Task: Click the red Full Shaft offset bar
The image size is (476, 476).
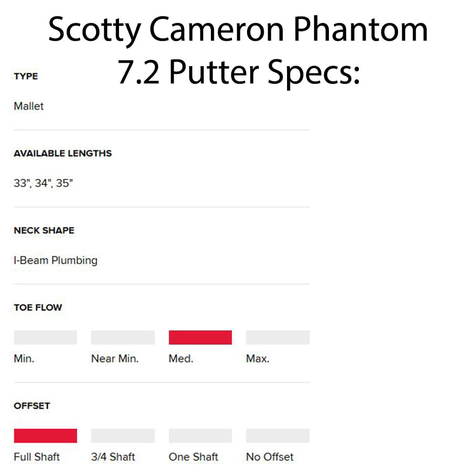Action: (46, 436)
